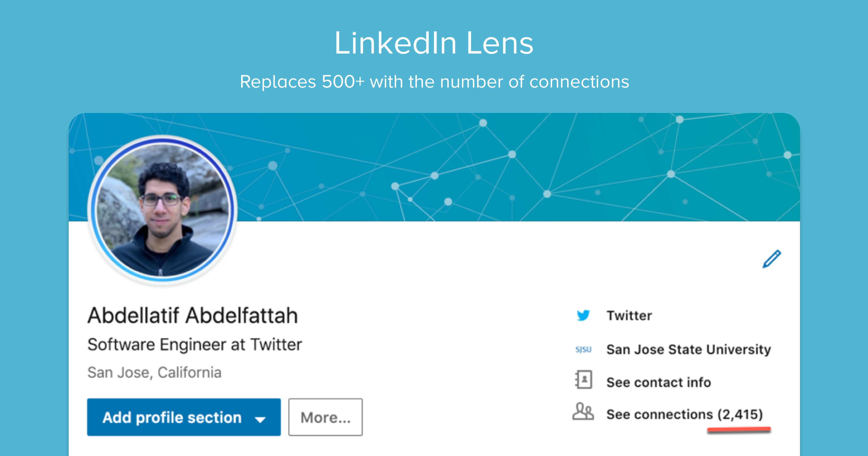The height and width of the screenshot is (456, 868).
Task: Click the Twitter bird icon
Action: [x=584, y=315]
